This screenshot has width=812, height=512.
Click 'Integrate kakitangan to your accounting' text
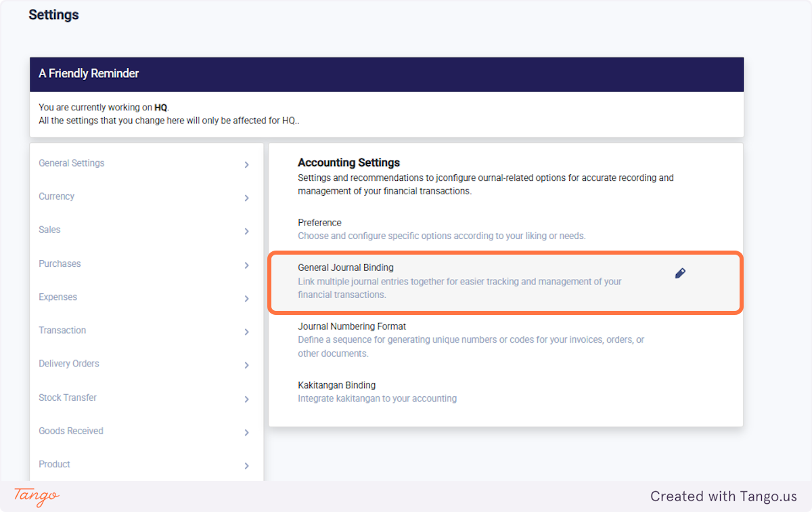point(377,398)
